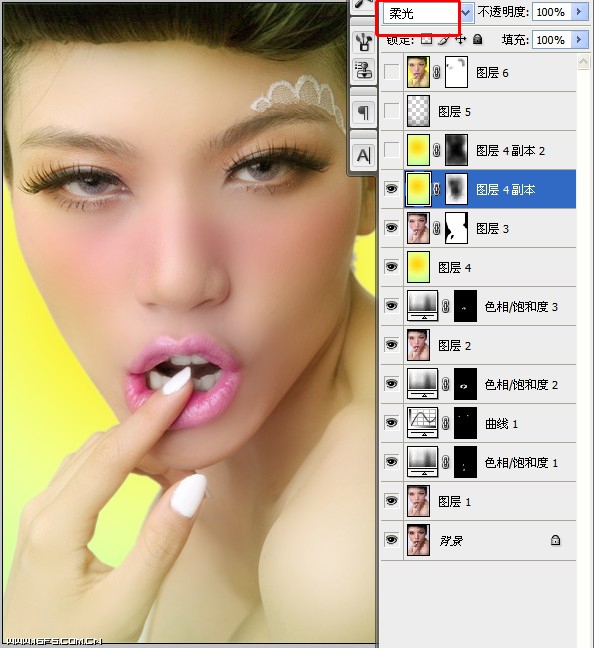Click the padlock icon on 背景 layer
Image resolution: width=594 pixels, height=648 pixels.
click(x=556, y=540)
